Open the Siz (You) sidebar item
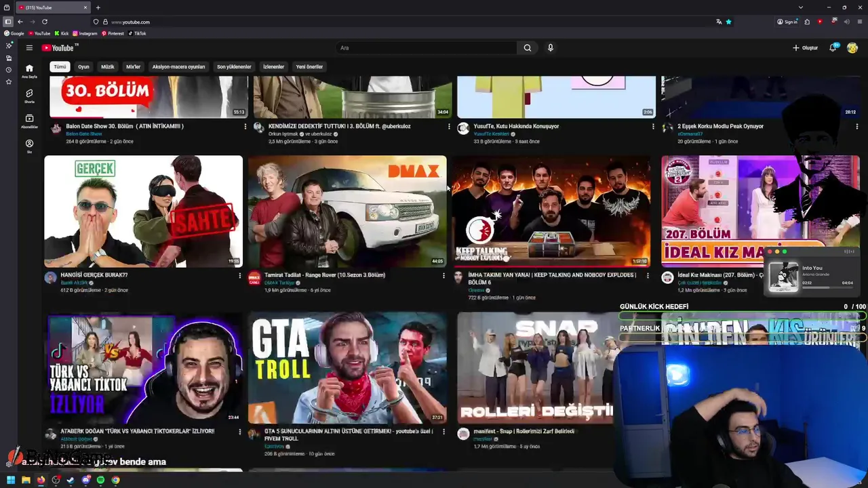 [x=29, y=146]
